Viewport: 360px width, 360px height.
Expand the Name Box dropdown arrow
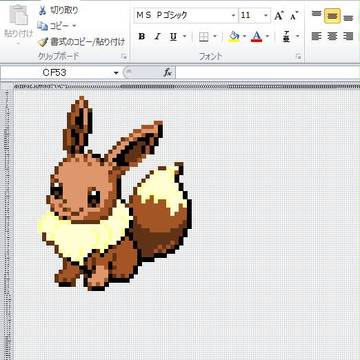116,73
